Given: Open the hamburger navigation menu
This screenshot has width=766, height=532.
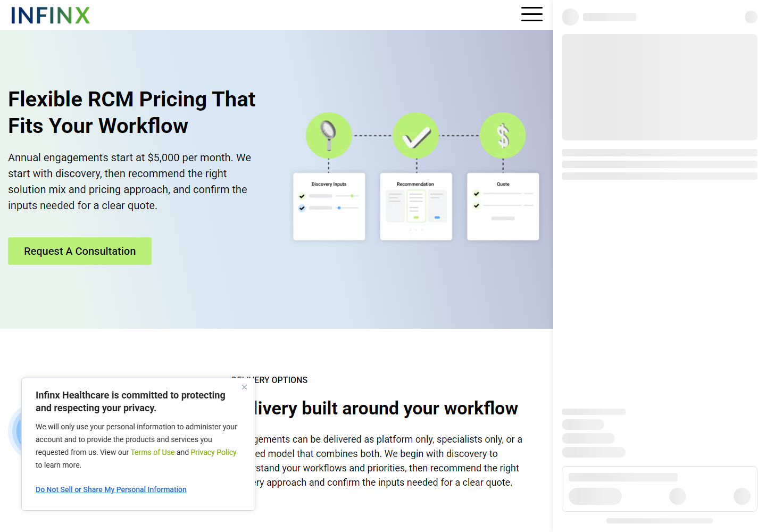Looking at the screenshot, I should 531,14.
